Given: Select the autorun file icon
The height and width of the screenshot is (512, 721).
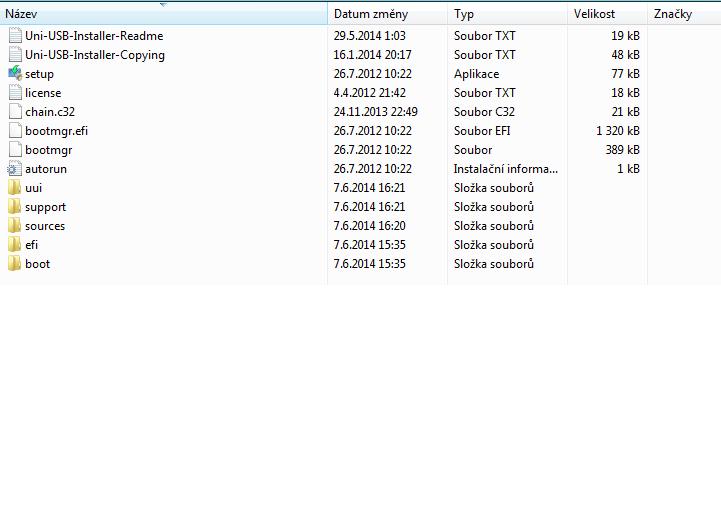Looking at the screenshot, I should [14, 169].
